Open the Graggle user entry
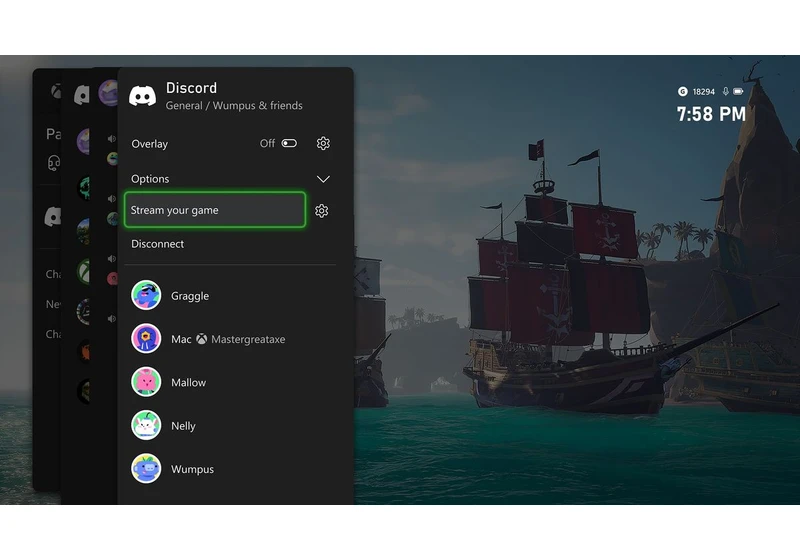This screenshot has width=800, height=560. click(x=190, y=296)
